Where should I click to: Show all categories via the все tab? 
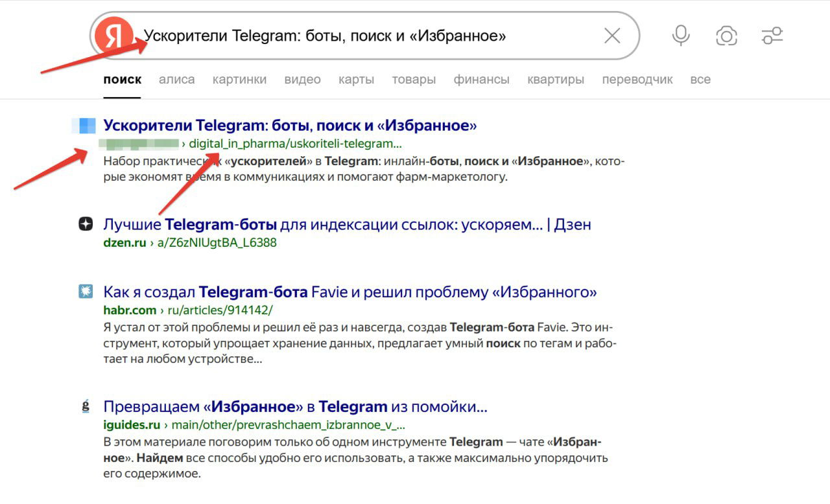(700, 79)
